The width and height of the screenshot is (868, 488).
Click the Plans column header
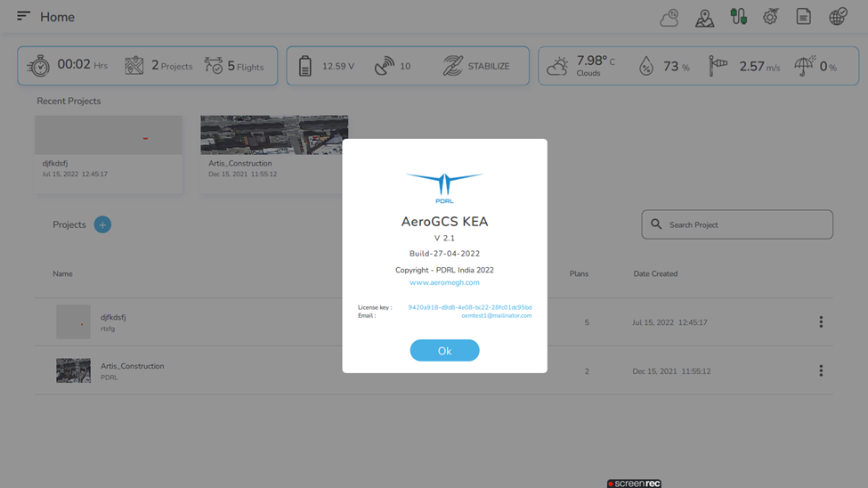point(579,273)
